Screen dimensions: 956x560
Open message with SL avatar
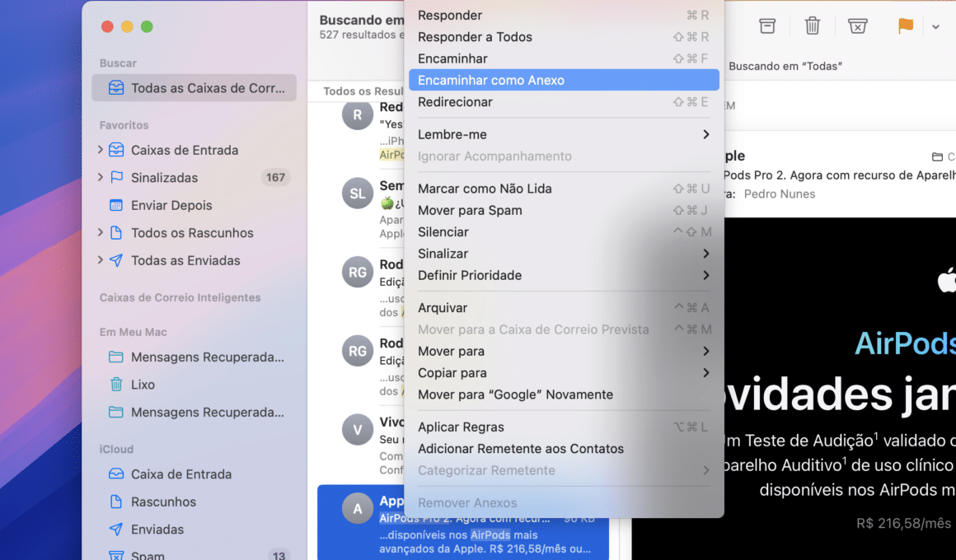[358, 194]
